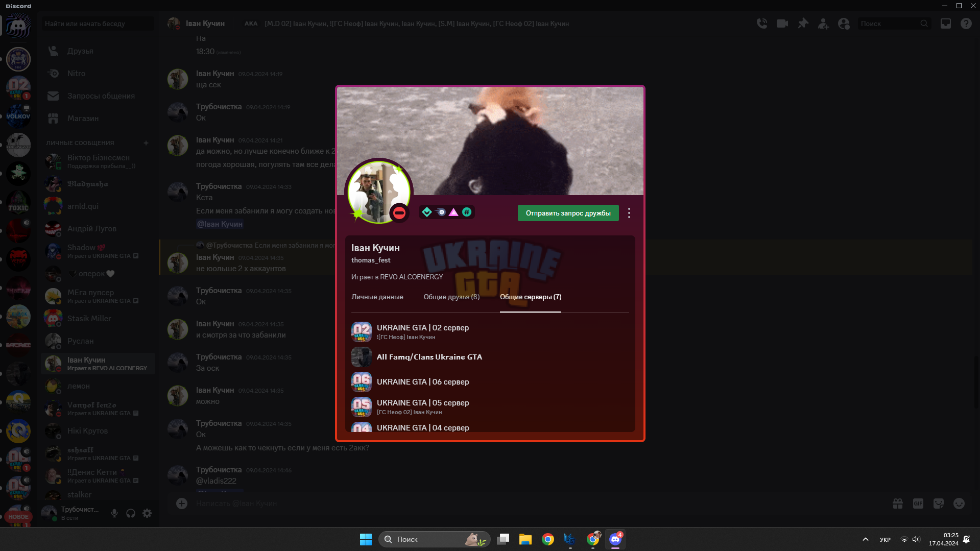Open All Famq/Clans Ukraine GTA server
980x551 pixels.
point(490,357)
